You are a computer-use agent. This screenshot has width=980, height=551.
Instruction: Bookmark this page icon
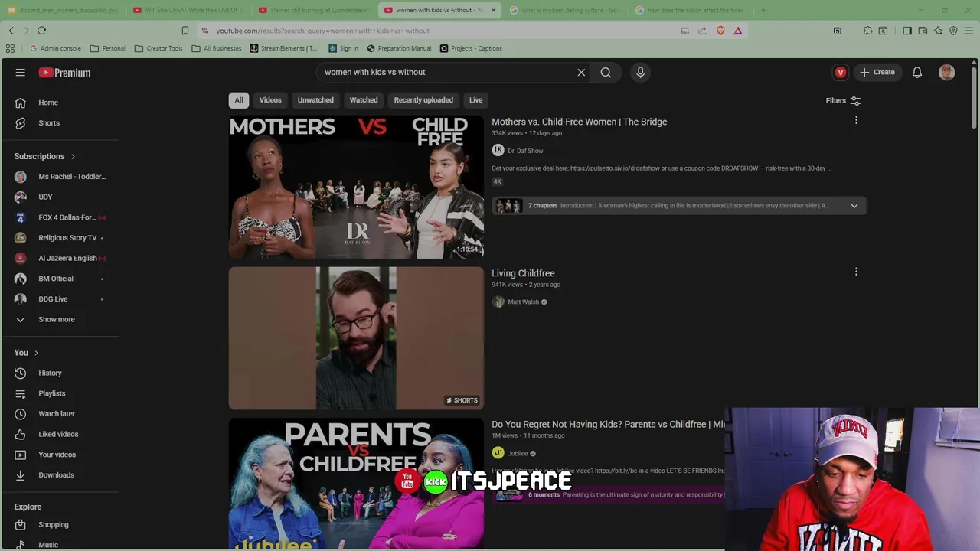click(x=185, y=31)
